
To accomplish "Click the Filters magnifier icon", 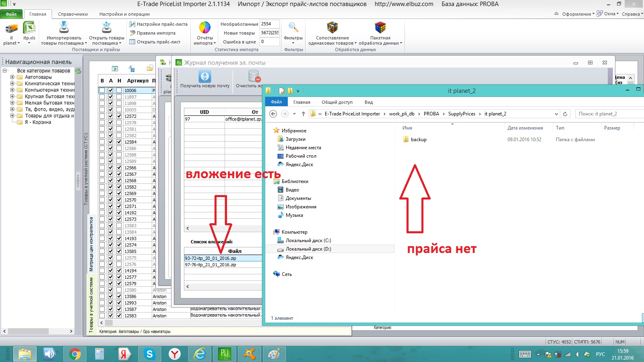I will [x=293, y=27].
